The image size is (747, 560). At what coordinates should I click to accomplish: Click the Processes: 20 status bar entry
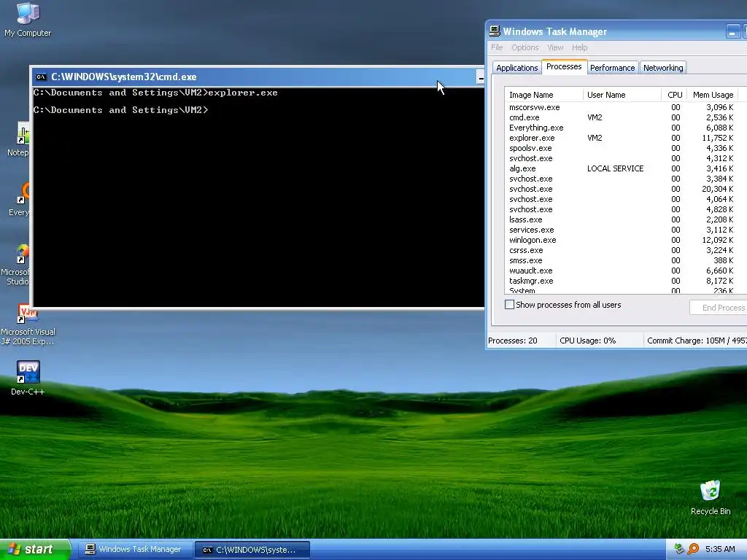pyautogui.click(x=521, y=341)
